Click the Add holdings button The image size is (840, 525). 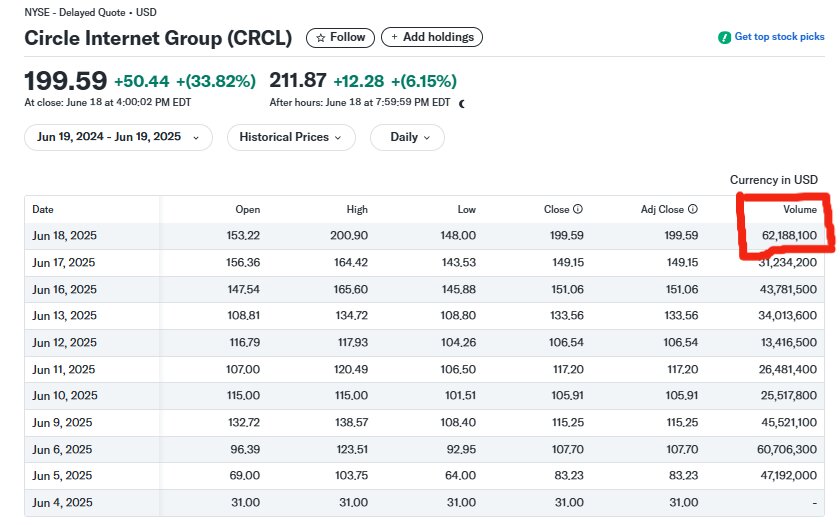pos(432,38)
